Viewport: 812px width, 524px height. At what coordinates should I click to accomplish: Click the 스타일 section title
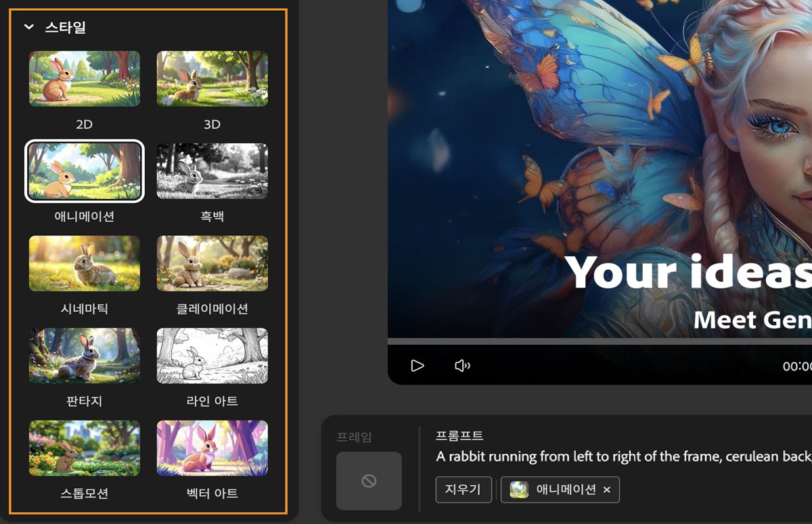(65, 28)
